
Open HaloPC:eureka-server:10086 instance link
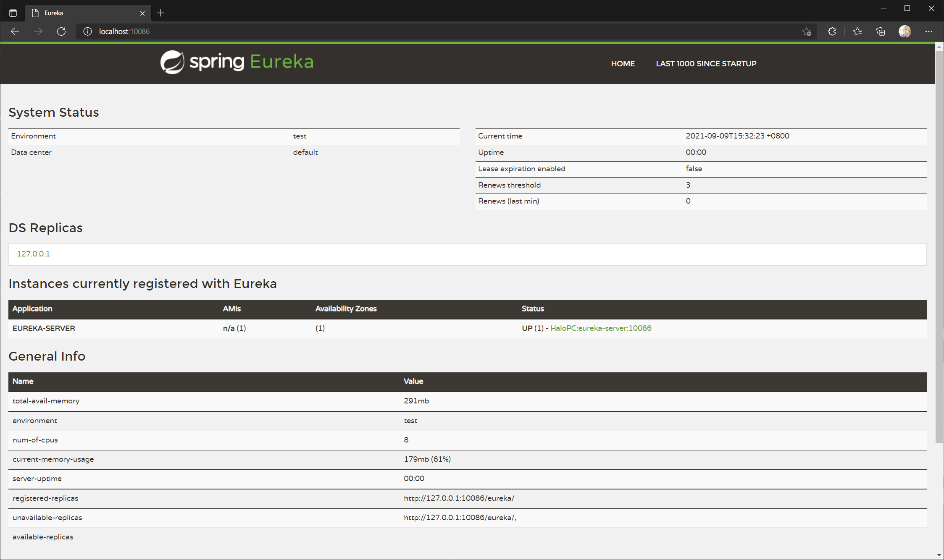click(x=601, y=328)
